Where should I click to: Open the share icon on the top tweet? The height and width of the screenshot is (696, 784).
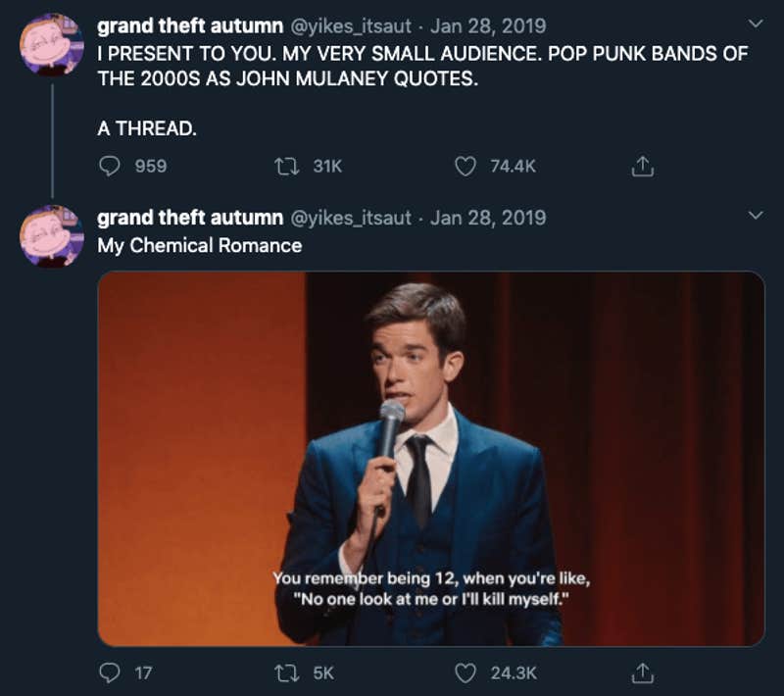pyautogui.click(x=643, y=167)
